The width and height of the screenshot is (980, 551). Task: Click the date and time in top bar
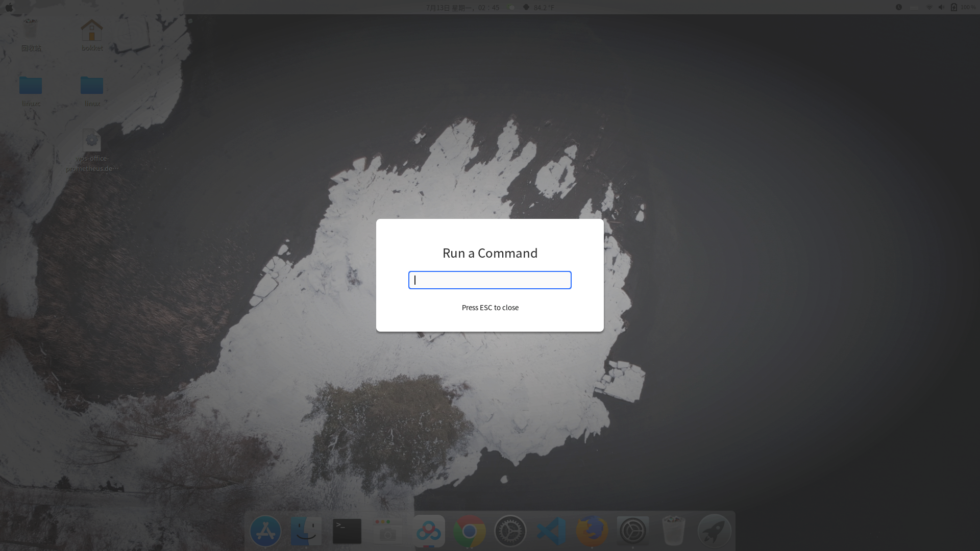(462, 8)
